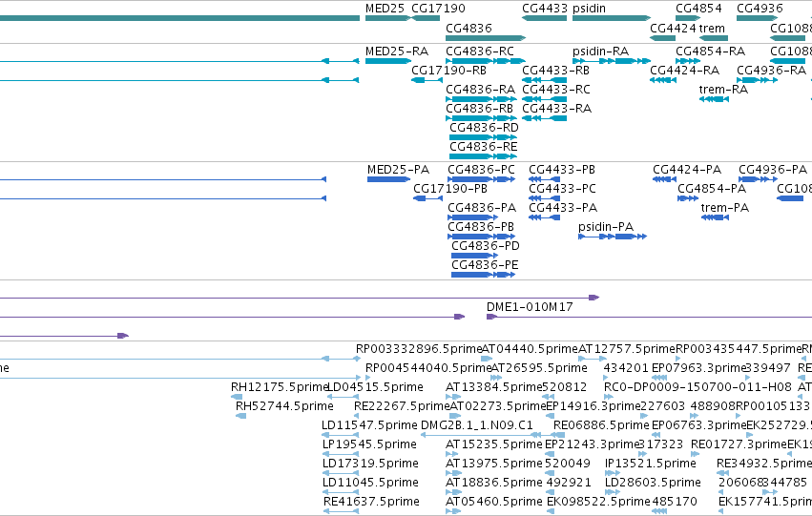812x516 pixels.
Task: Click the CG4424 gene label
Action: pyautogui.click(x=673, y=28)
